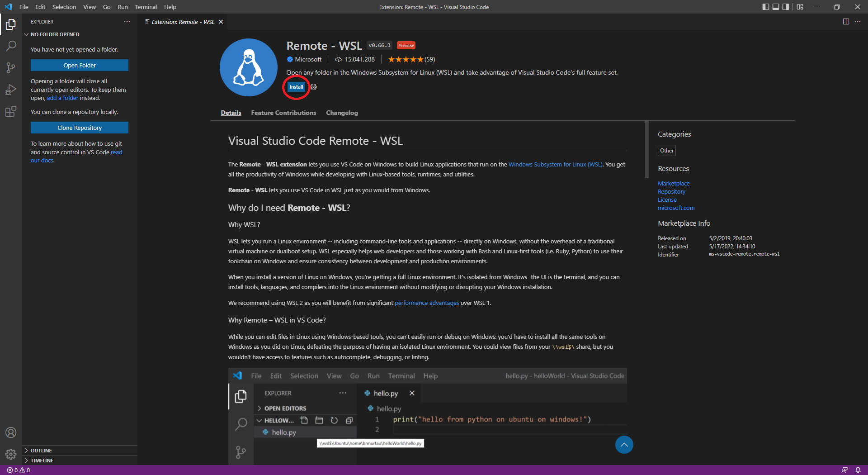This screenshot has height=475, width=868.
Task: Click the scroll-to-top round arrow button
Action: coord(624,445)
